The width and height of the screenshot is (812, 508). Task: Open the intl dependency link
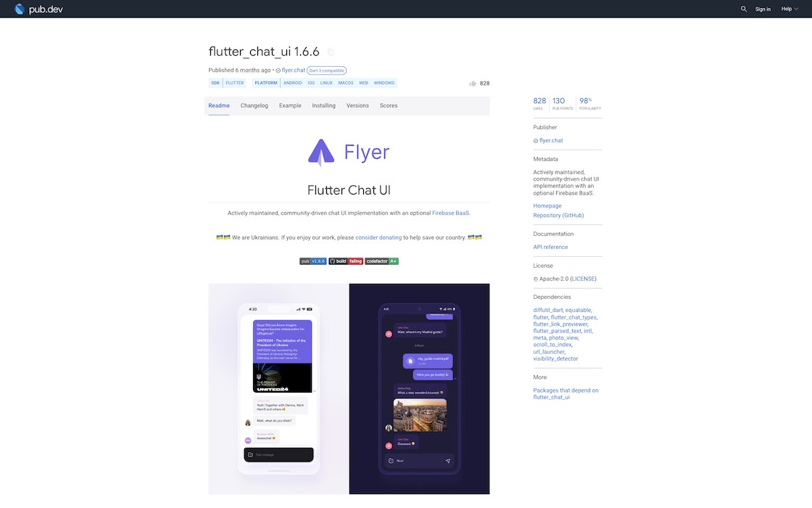[x=588, y=331]
